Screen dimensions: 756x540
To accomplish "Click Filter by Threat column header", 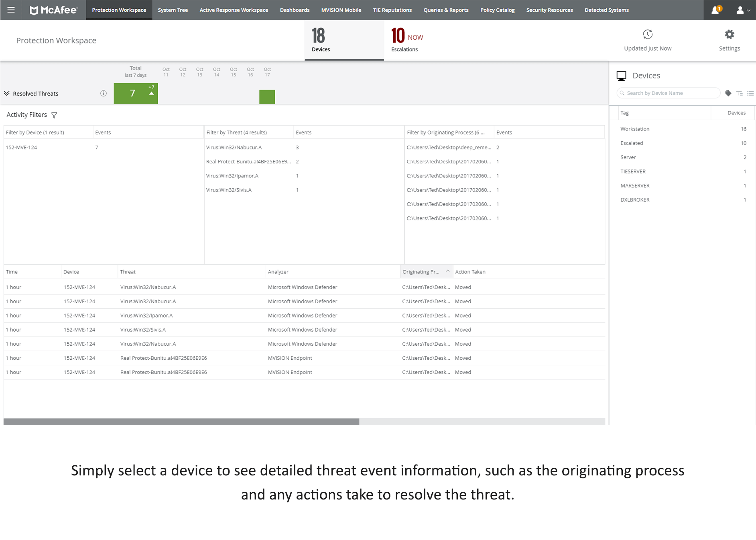I will pyautogui.click(x=249, y=132).
